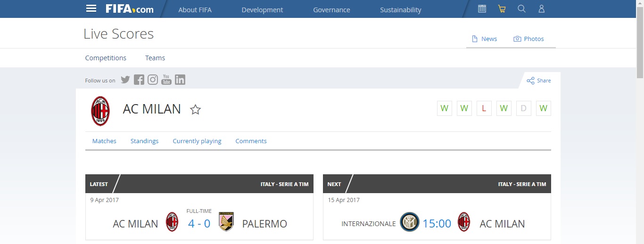The height and width of the screenshot is (244, 644).
Task: Switch to Currently playing tab
Action: coord(197,141)
